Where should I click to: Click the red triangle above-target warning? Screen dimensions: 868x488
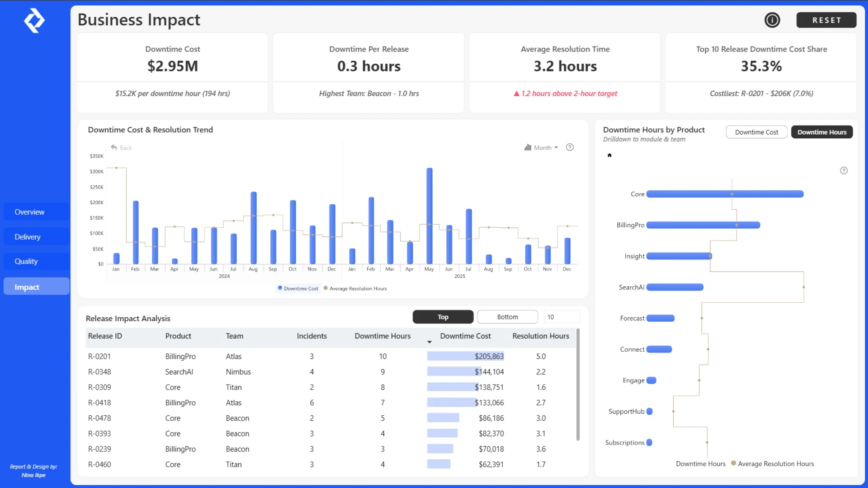click(516, 94)
